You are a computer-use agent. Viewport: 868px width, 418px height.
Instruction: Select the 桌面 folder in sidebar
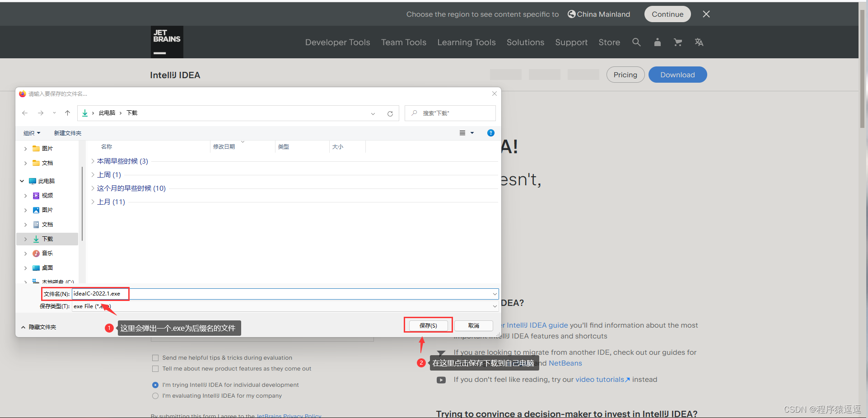pyautogui.click(x=47, y=268)
